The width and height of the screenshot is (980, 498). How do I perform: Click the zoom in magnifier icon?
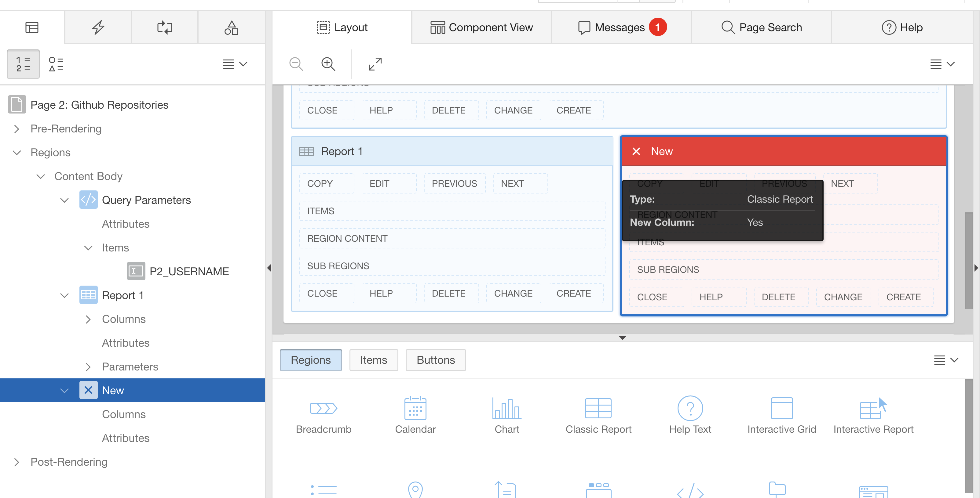coord(328,64)
